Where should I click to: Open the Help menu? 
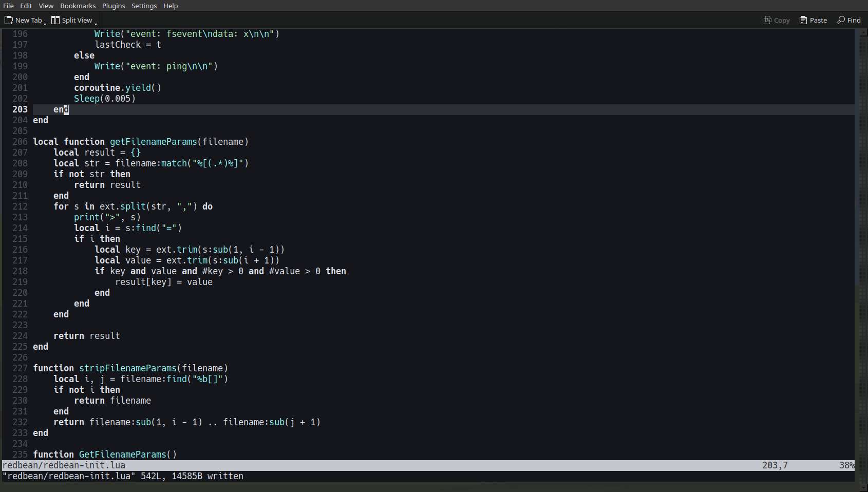pos(171,6)
